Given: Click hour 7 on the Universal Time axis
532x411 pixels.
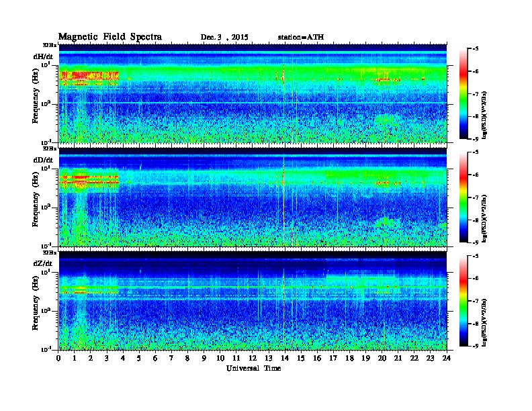Looking at the screenshot, I should 172,358.
